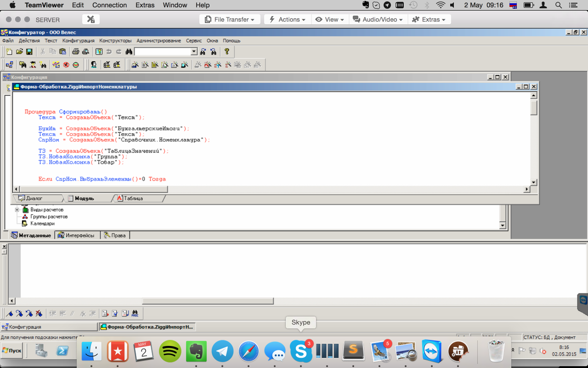Open the Конструкторы menu
The image size is (588, 368).
[115, 40]
